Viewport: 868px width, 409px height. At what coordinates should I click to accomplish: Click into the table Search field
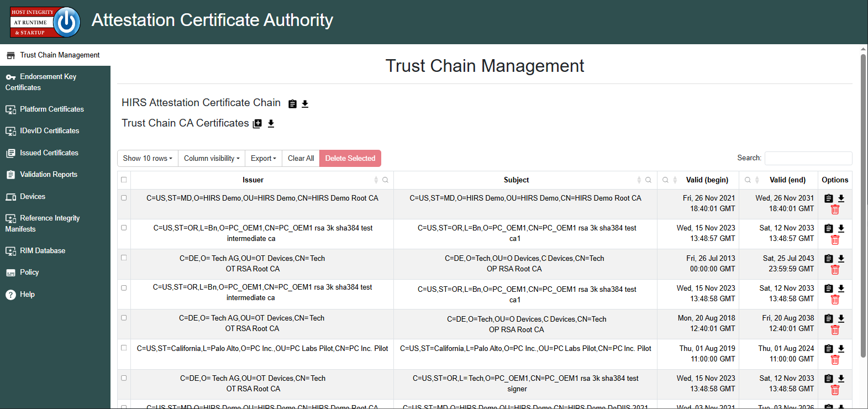pos(808,158)
